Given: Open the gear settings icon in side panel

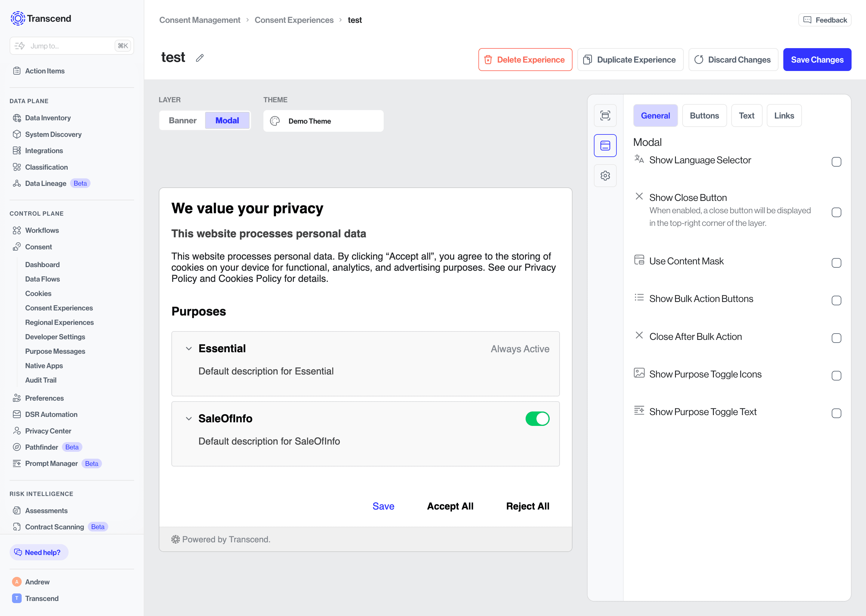Looking at the screenshot, I should [x=605, y=175].
